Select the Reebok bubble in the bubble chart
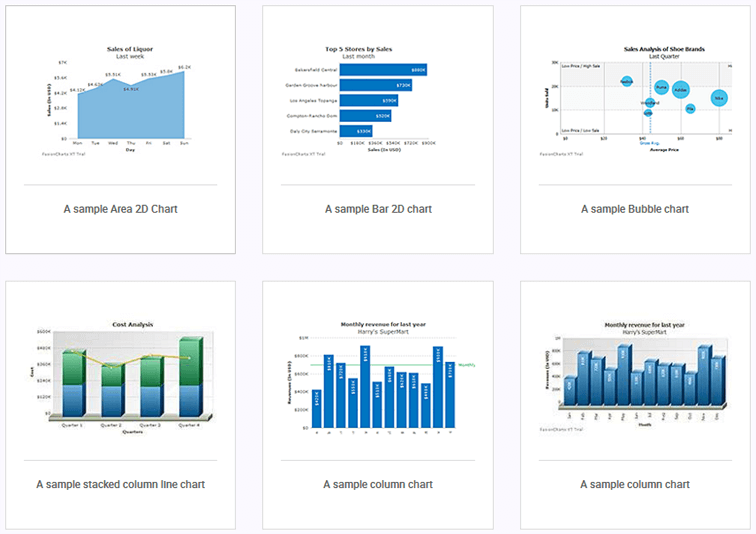Image resolution: width=756 pixels, height=534 pixels. pos(627,80)
